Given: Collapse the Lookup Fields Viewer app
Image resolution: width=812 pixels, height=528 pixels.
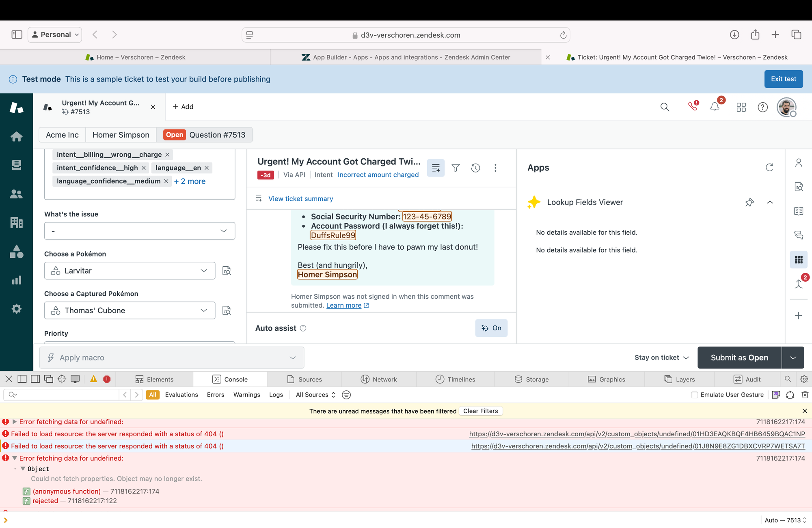Looking at the screenshot, I should [x=770, y=202].
